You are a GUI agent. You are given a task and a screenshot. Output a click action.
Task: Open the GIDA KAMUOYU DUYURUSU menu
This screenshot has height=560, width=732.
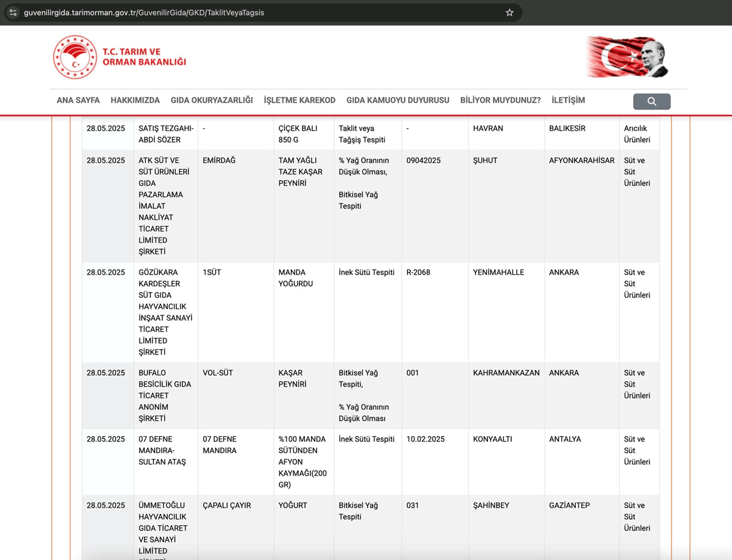coord(398,100)
